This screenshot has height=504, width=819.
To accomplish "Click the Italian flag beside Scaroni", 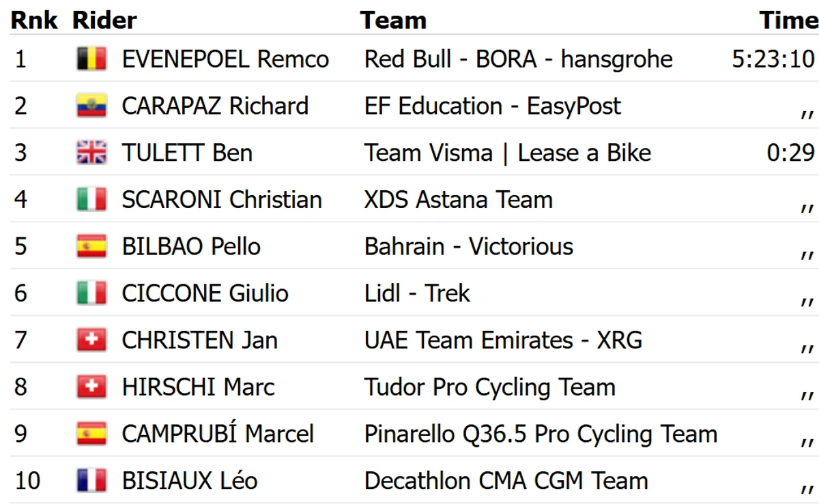I will (x=91, y=200).
